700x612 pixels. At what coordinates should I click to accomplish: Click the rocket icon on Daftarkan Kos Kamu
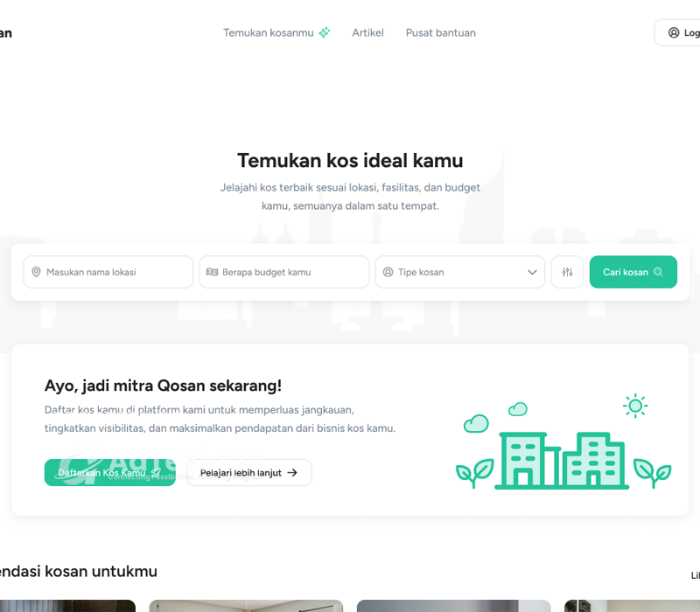coord(156,472)
